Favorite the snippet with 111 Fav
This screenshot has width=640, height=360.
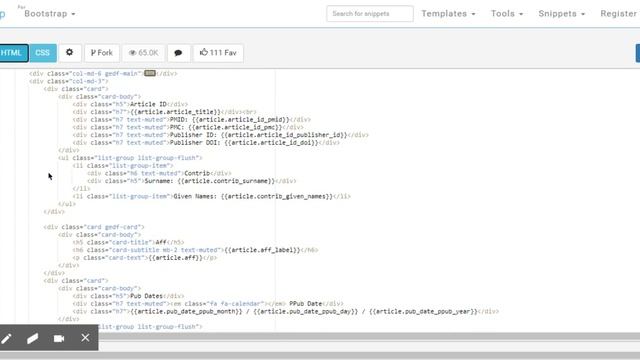pyautogui.click(x=218, y=53)
